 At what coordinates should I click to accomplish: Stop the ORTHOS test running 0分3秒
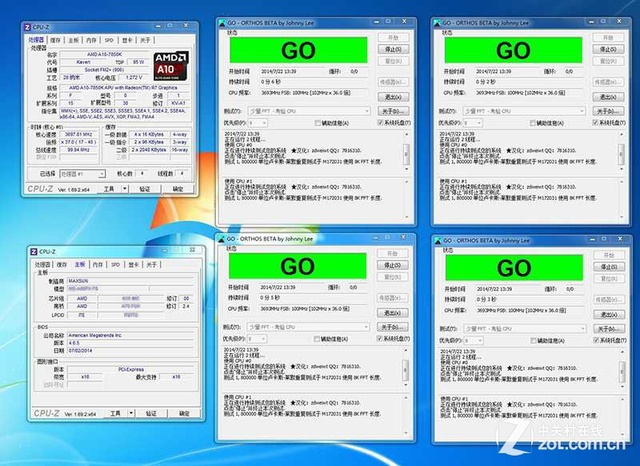click(x=609, y=267)
